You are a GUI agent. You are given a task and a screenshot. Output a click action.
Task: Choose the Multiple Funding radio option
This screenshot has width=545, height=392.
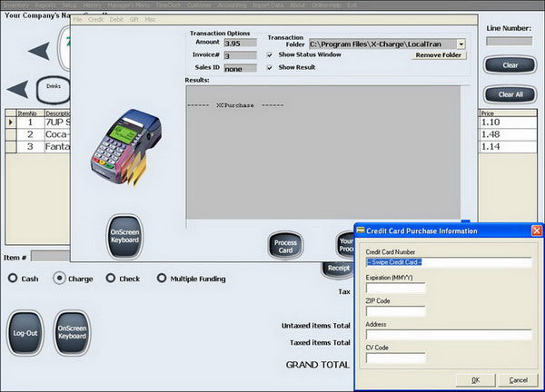162,278
